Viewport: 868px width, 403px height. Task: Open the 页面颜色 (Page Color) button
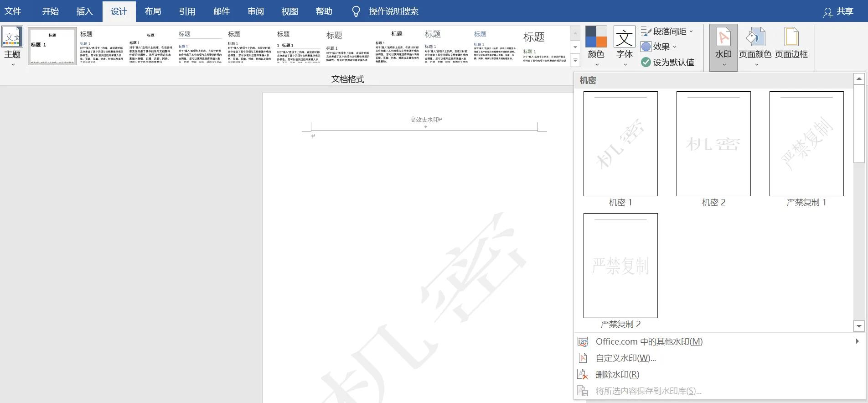755,47
